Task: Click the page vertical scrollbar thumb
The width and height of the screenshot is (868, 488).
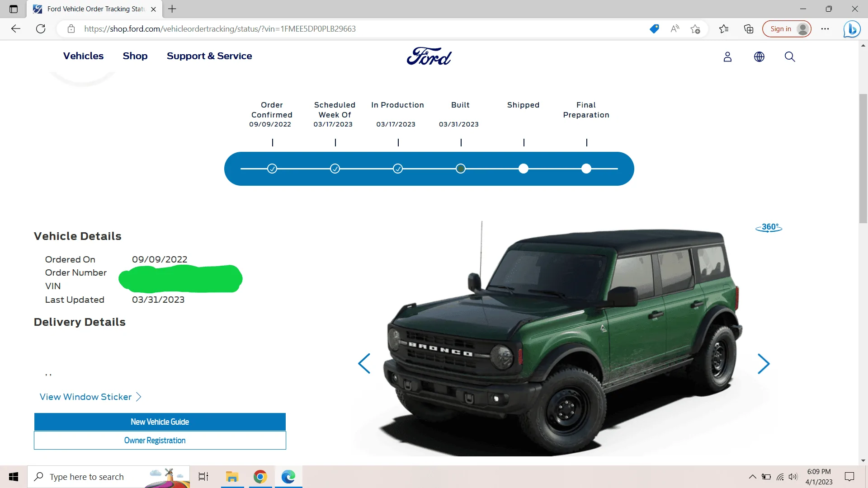Action: [x=863, y=158]
